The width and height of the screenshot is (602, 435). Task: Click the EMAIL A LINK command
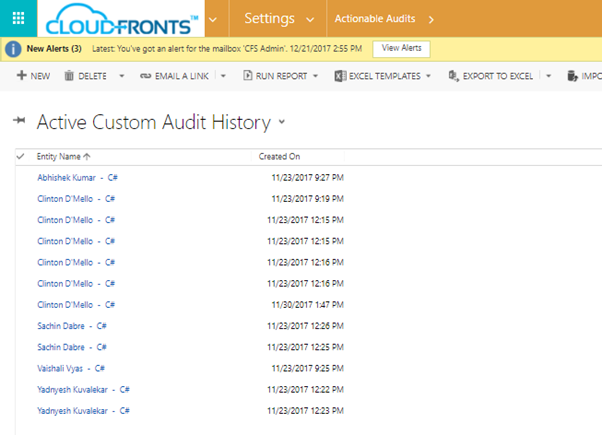tap(182, 76)
